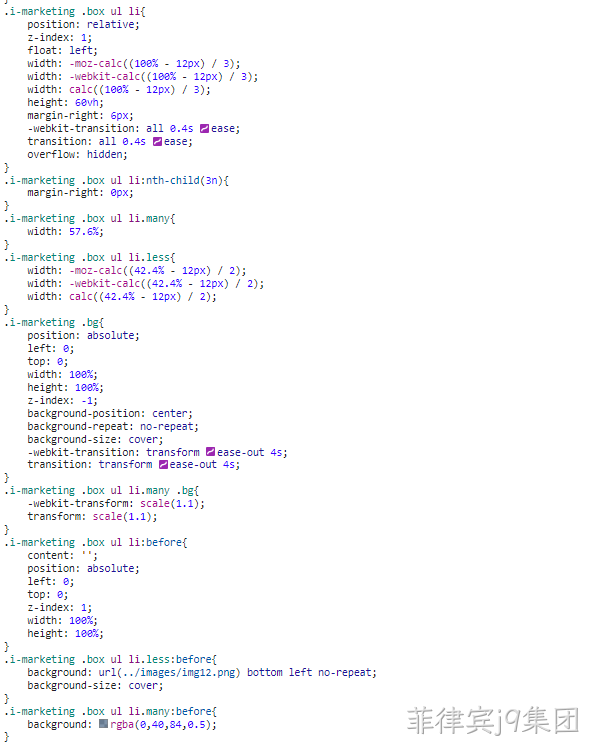Open color picker swatch for rgba(0,40,84,0.5)
591x745 pixels.
pyautogui.click(x=104, y=724)
